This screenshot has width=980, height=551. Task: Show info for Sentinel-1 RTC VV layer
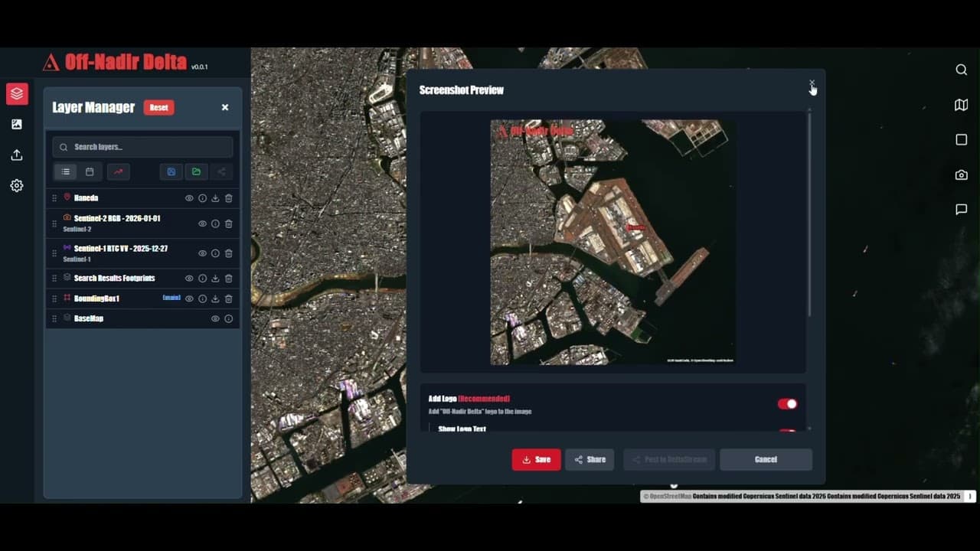pos(215,253)
